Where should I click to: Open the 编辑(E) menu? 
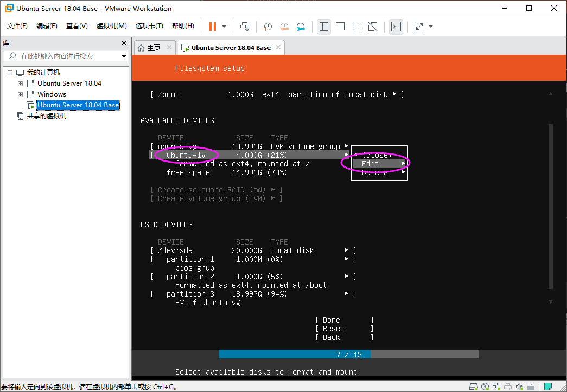[x=47, y=26]
